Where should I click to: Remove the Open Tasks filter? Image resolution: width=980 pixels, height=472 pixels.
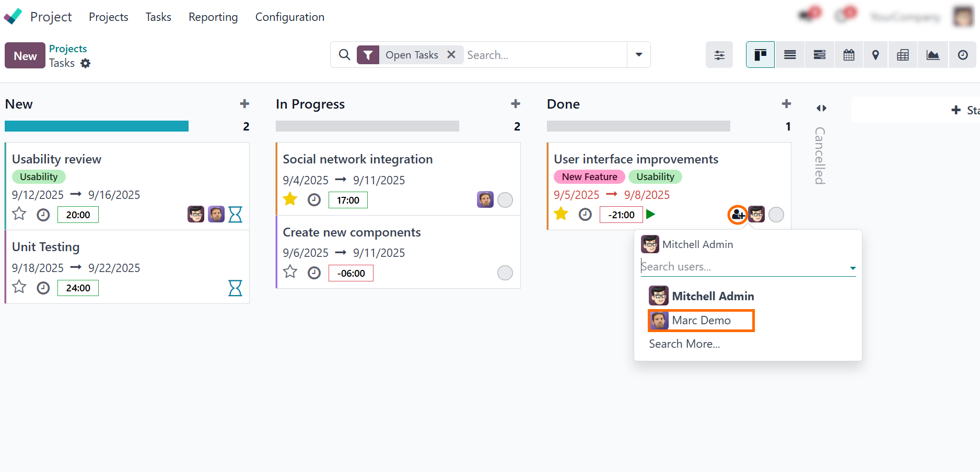coord(451,54)
